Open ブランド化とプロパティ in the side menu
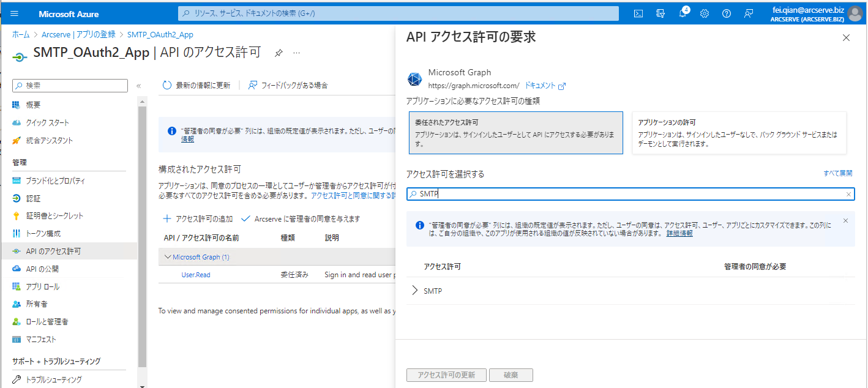Image resolution: width=868 pixels, height=388 pixels. pyautogui.click(x=55, y=181)
